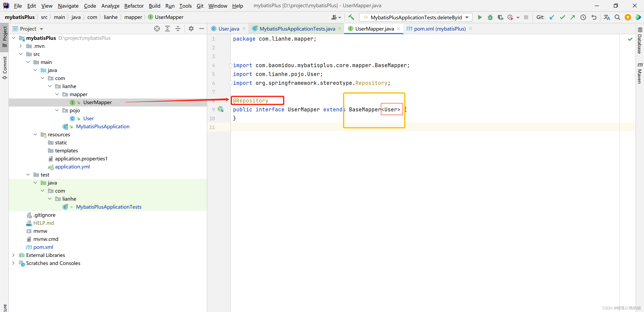
Task: Click the mapper breadcrumb link
Action: coord(133,17)
